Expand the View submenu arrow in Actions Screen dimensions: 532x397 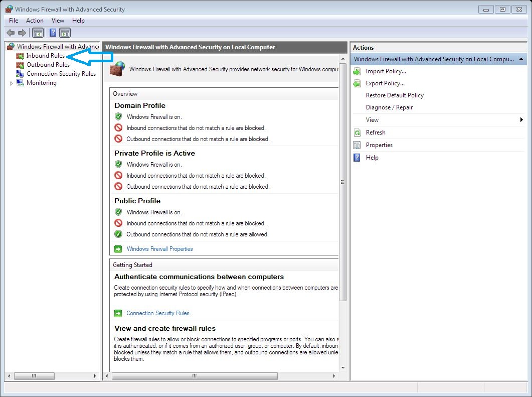521,120
